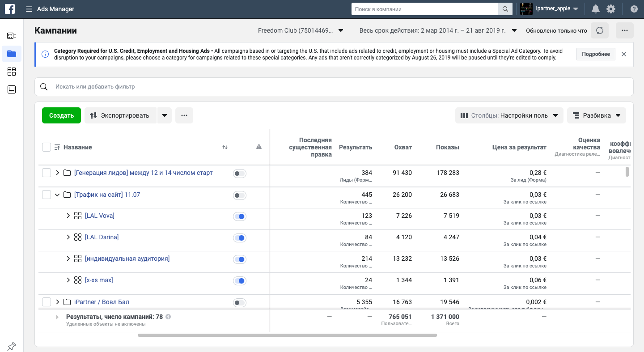The height and width of the screenshot is (352, 644).
Task: Open the date range dropdown
Action: tap(438, 30)
